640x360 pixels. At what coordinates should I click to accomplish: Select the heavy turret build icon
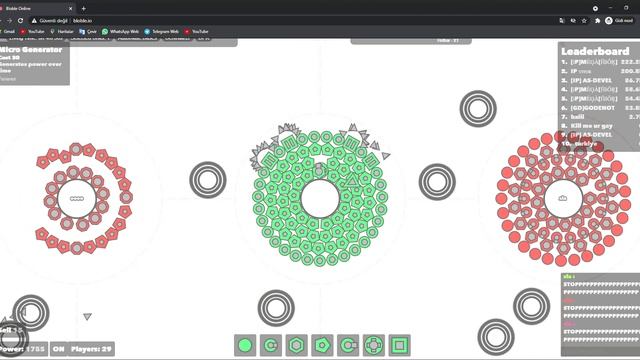(x=348, y=345)
